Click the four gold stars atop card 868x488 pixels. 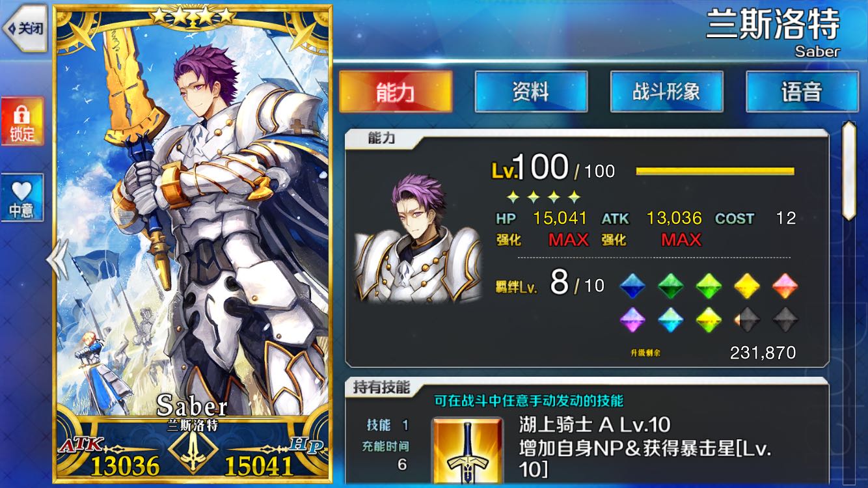click(192, 16)
